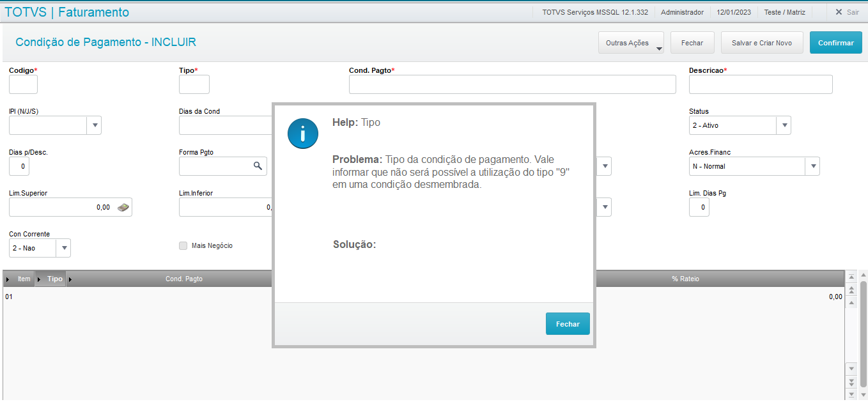
Task: Click the magnifier lookup icon in Forma Pgto
Action: tap(258, 166)
